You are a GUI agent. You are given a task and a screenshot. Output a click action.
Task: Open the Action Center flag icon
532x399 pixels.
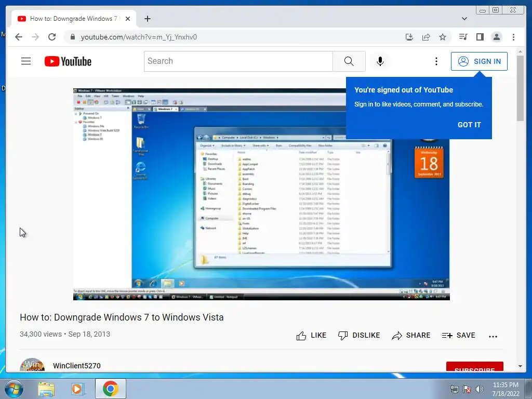467,389
